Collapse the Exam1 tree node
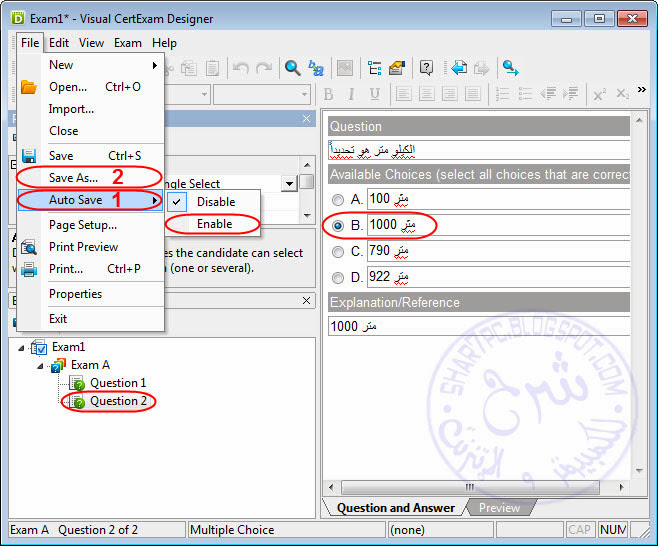 [x=21, y=348]
